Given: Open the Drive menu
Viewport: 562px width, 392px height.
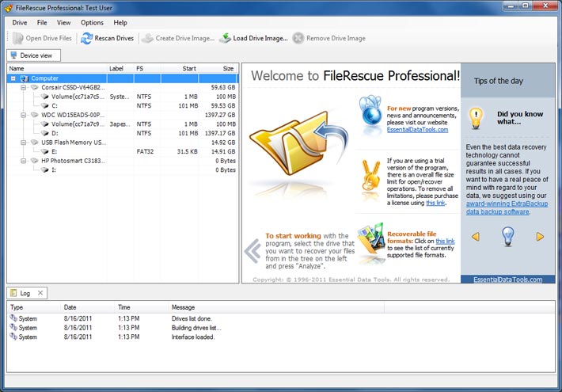Looking at the screenshot, I should (19, 23).
